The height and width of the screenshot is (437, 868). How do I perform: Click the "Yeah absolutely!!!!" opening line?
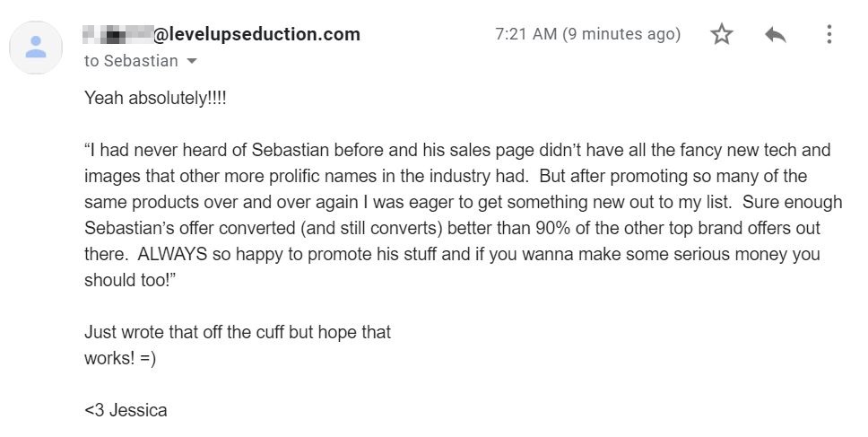point(155,99)
